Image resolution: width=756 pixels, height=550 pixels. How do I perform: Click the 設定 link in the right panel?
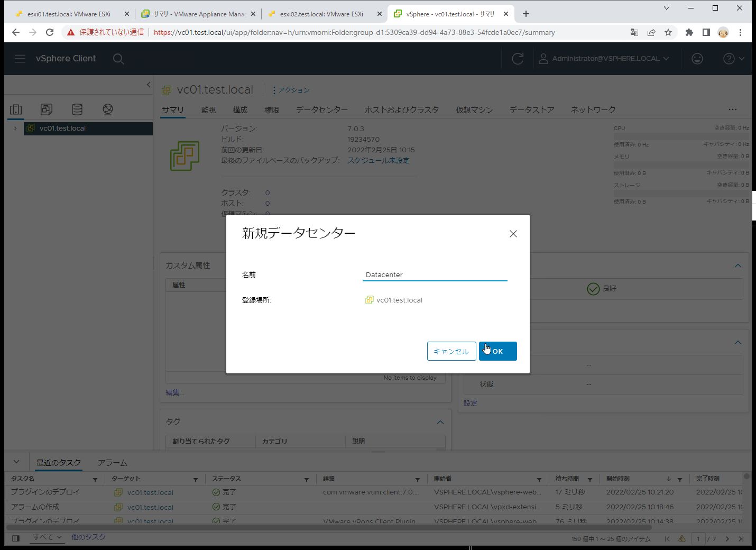click(471, 403)
